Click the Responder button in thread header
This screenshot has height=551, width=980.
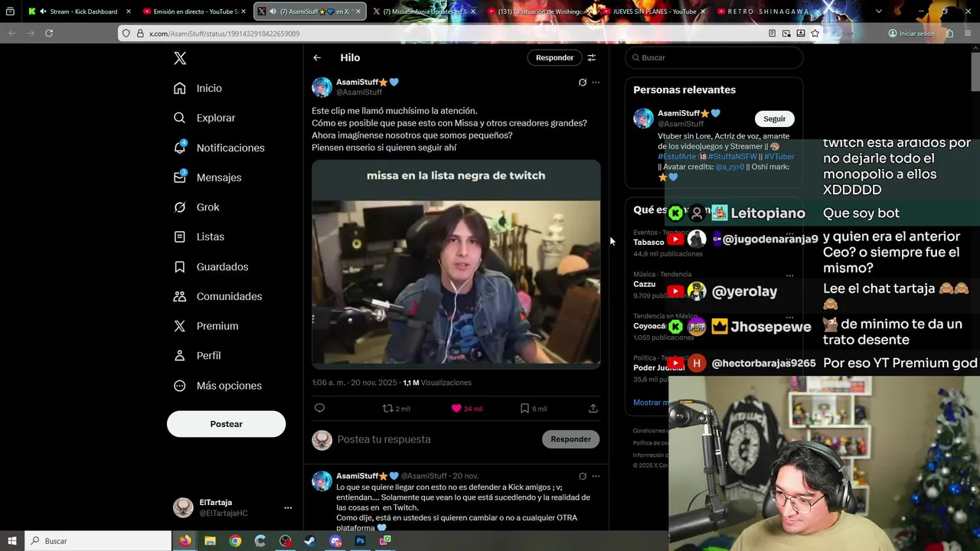pyautogui.click(x=554, y=57)
